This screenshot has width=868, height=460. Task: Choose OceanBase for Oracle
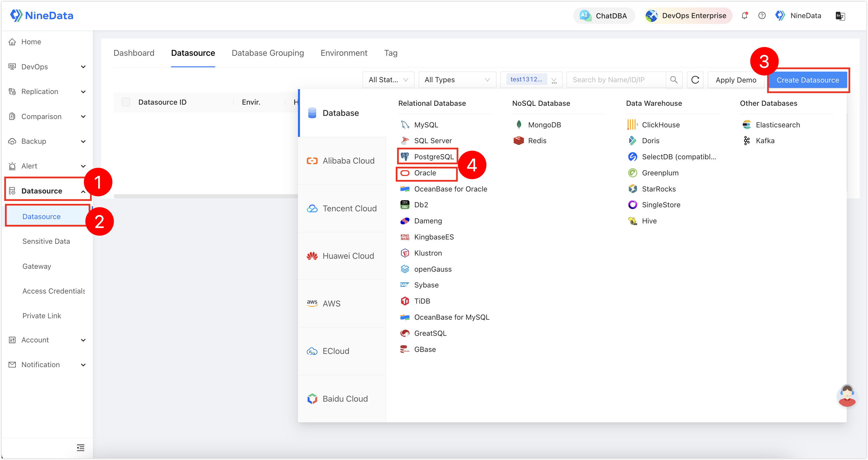[x=443, y=189]
